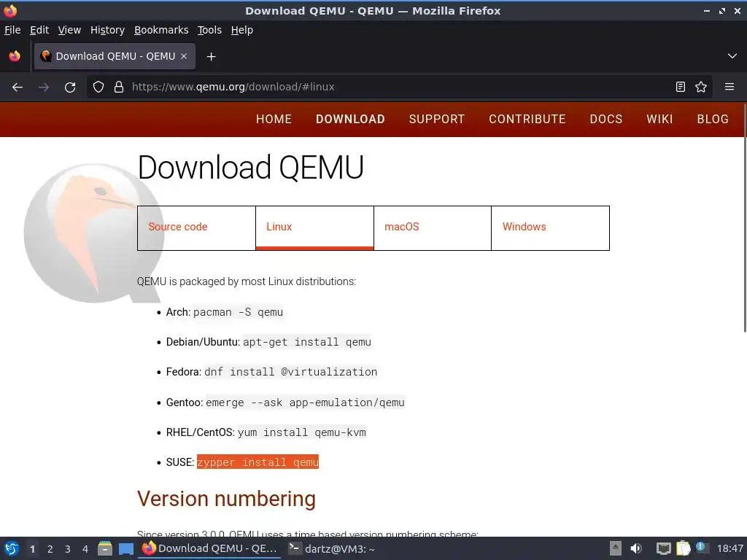Switch to workspace 3 in pager
The height and width of the screenshot is (560, 747).
pos(68,549)
